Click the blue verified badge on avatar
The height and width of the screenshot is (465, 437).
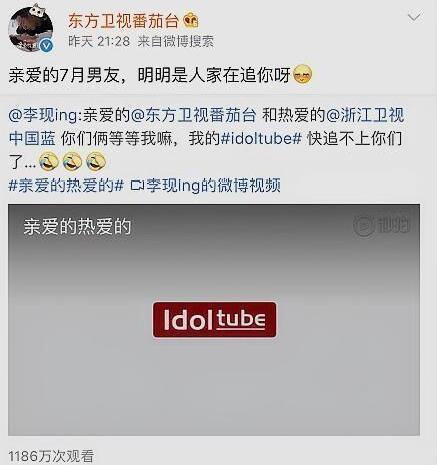point(47,45)
